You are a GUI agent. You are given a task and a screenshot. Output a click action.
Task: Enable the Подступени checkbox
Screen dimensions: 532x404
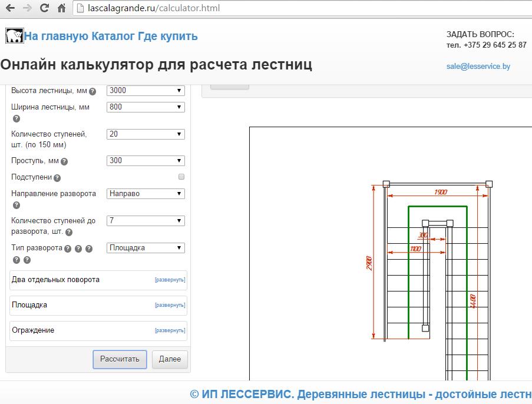point(181,177)
